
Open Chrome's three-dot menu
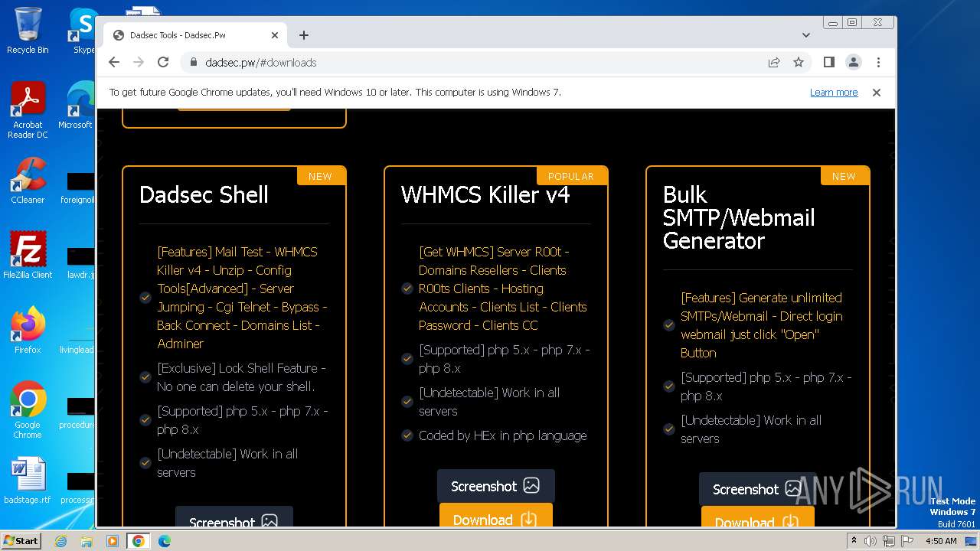(x=878, y=63)
